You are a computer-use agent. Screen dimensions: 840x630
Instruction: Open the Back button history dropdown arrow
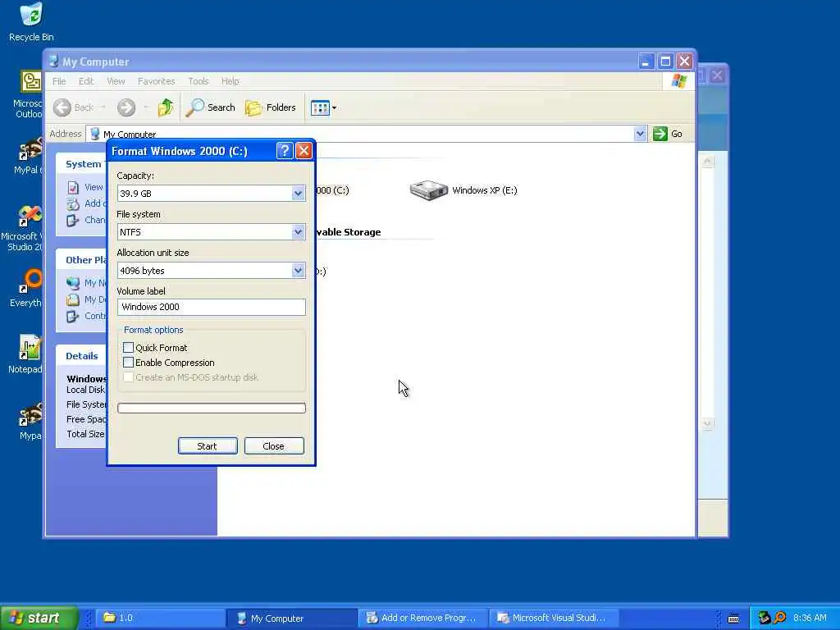(x=103, y=107)
